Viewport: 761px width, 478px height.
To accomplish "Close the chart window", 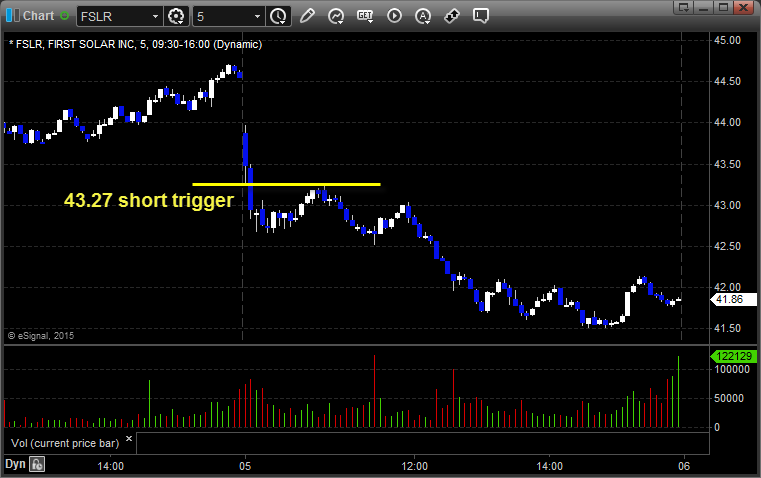I will [x=744, y=7].
